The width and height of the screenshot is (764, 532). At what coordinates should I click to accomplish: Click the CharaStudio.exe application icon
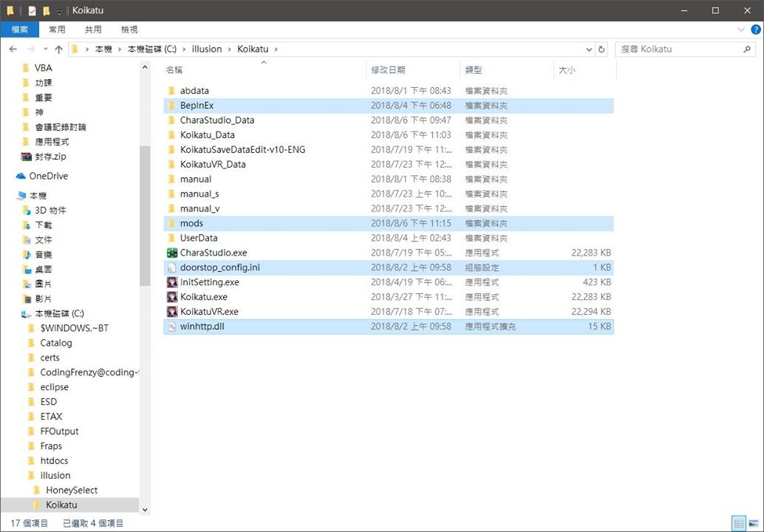pyautogui.click(x=172, y=253)
